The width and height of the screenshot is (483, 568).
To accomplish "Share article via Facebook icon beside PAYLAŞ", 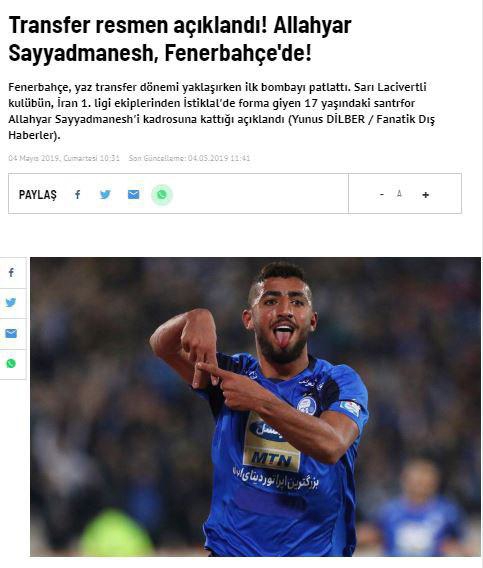I will 78,195.
